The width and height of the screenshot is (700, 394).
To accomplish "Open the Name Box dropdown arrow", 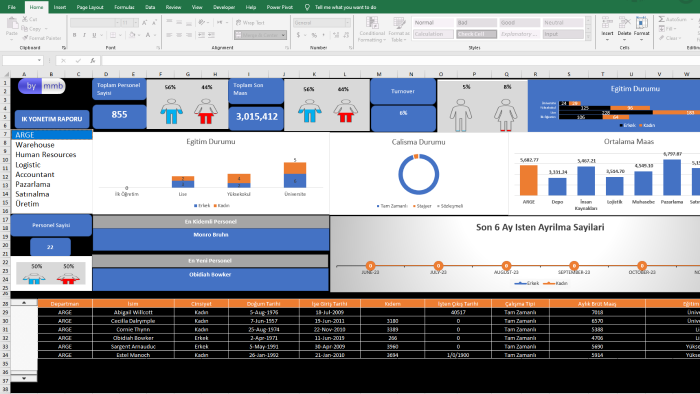I will (x=39, y=60).
